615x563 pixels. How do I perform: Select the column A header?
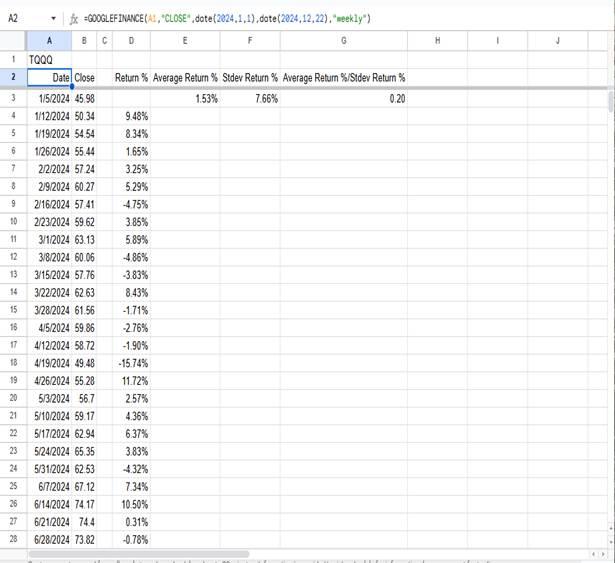pos(49,40)
